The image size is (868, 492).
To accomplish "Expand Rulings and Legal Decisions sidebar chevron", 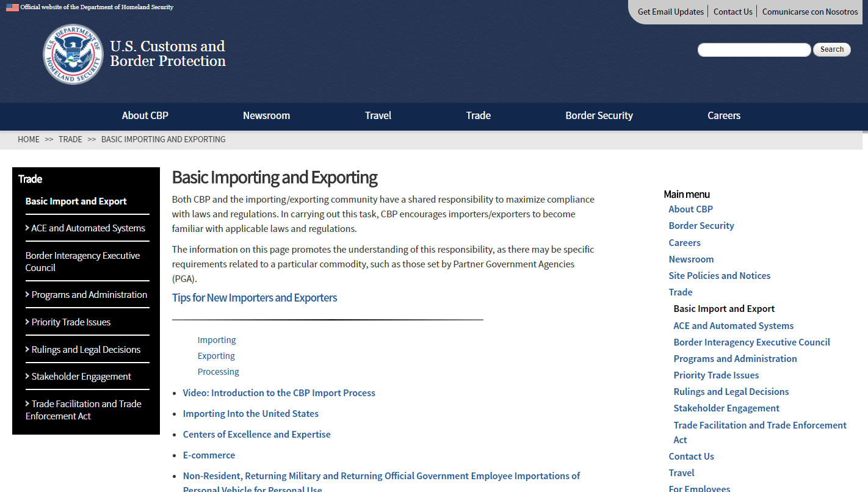I will pos(27,349).
